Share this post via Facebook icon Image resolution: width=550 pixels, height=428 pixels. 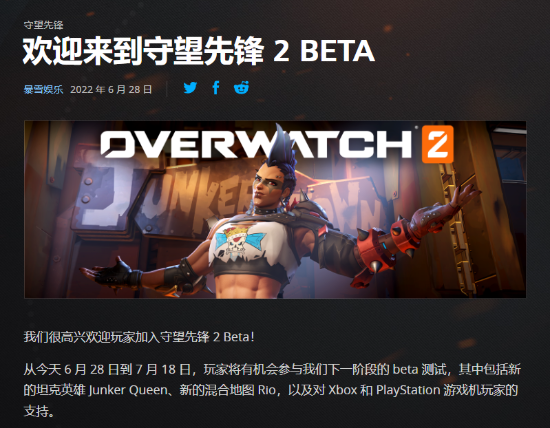coord(216,88)
